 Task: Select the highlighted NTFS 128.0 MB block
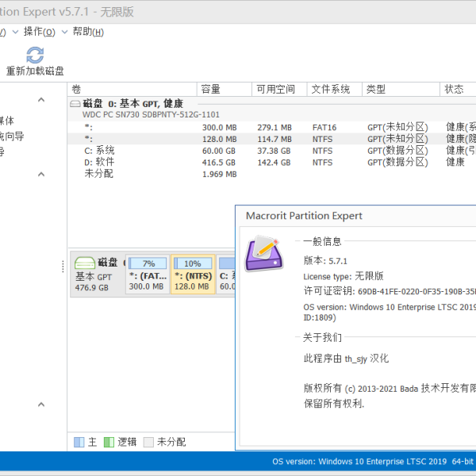click(193, 274)
